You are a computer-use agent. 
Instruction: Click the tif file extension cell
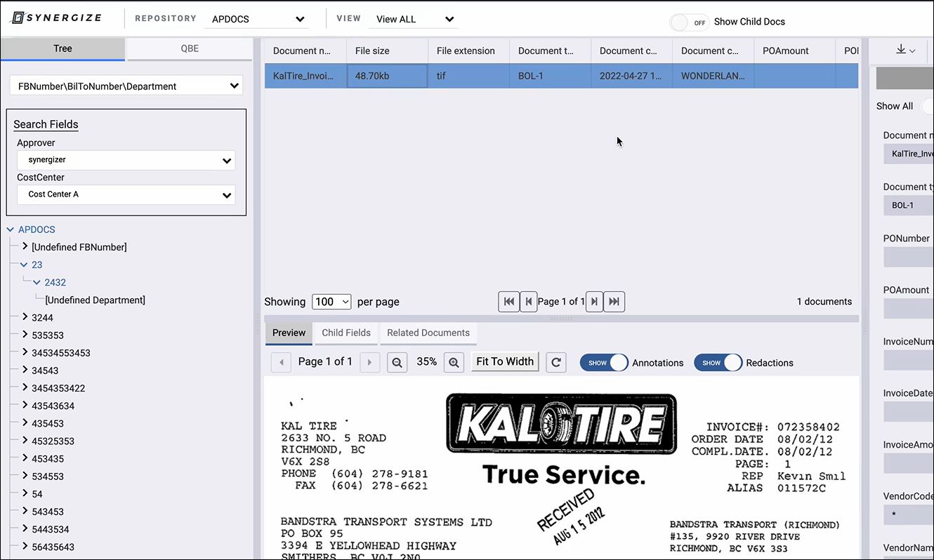click(468, 76)
